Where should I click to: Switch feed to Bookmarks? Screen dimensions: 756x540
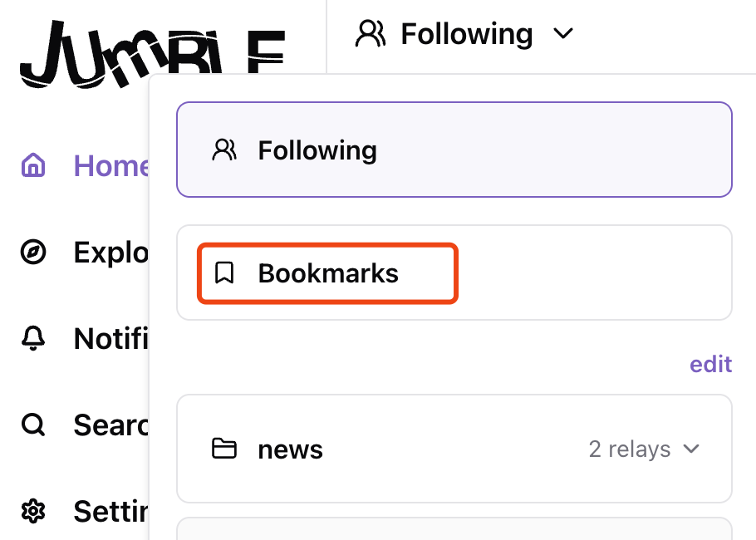(x=329, y=272)
